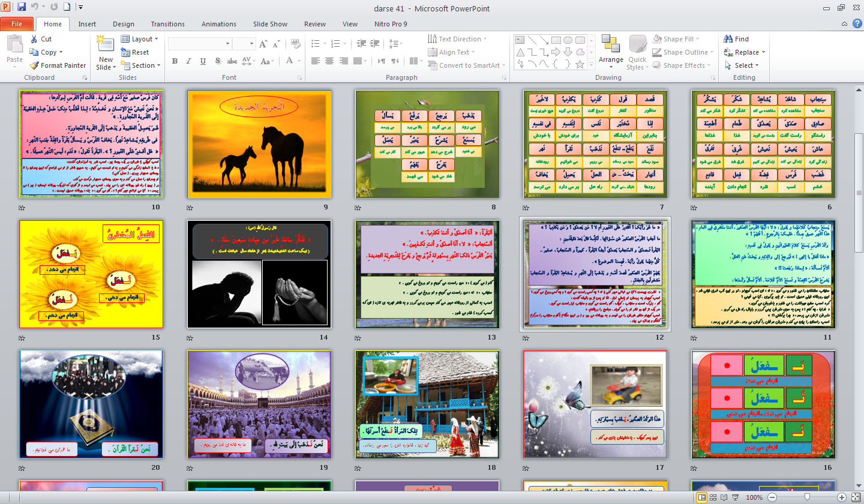Open the Section dropdown
The height and width of the screenshot is (504, 864).
140,65
